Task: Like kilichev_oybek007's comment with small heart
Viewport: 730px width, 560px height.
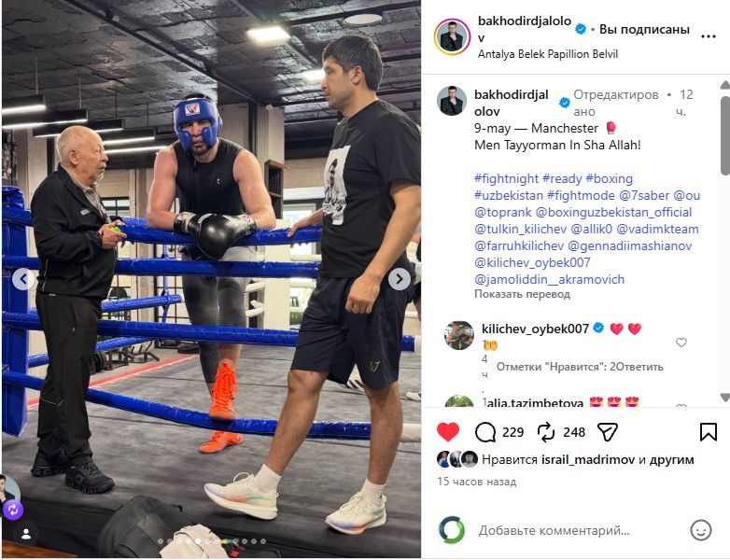Action: pos(681,343)
